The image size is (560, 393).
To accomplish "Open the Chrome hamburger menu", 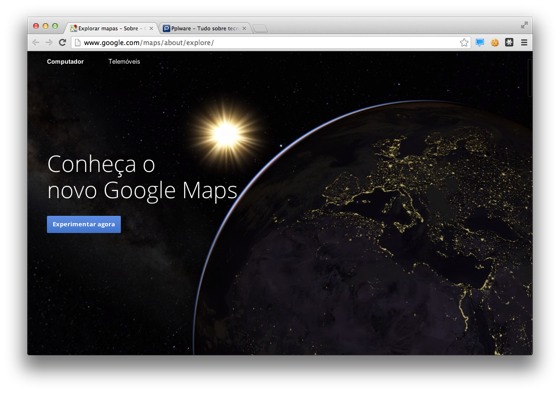I will [x=524, y=43].
